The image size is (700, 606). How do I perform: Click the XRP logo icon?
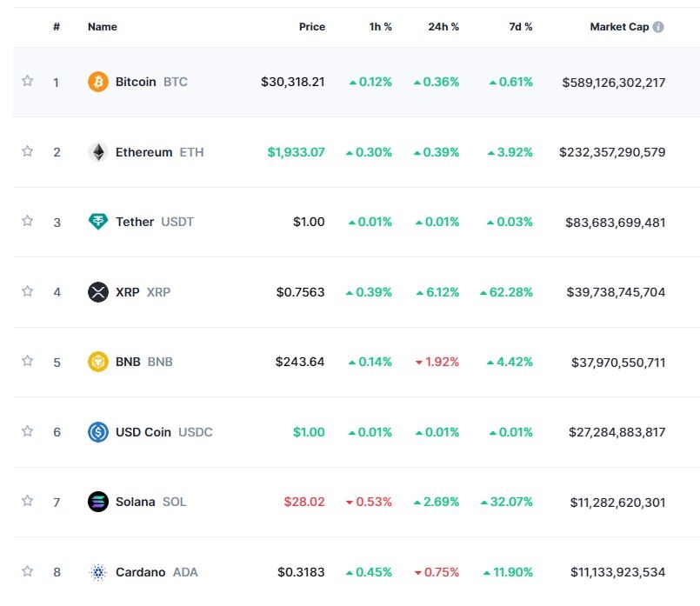tap(98, 292)
